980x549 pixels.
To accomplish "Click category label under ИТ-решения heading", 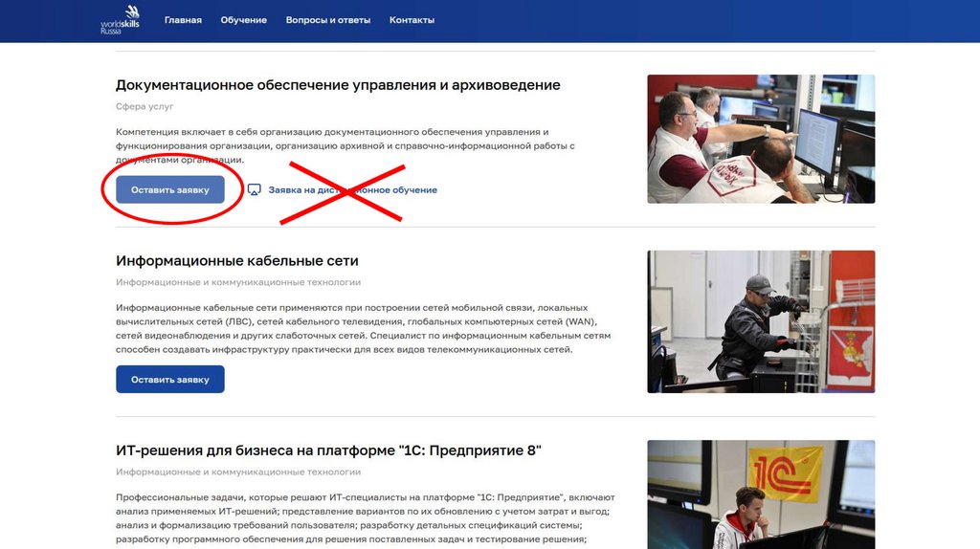I will tap(238, 472).
